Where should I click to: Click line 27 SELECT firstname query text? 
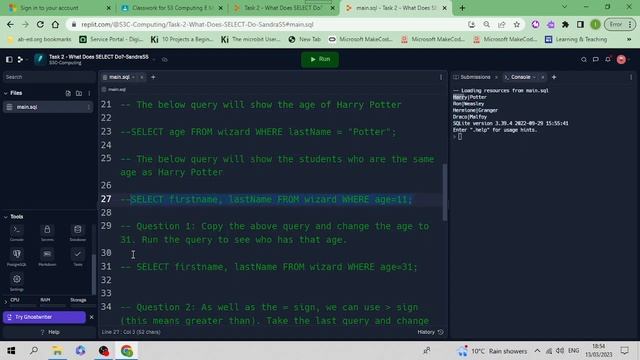(271, 199)
